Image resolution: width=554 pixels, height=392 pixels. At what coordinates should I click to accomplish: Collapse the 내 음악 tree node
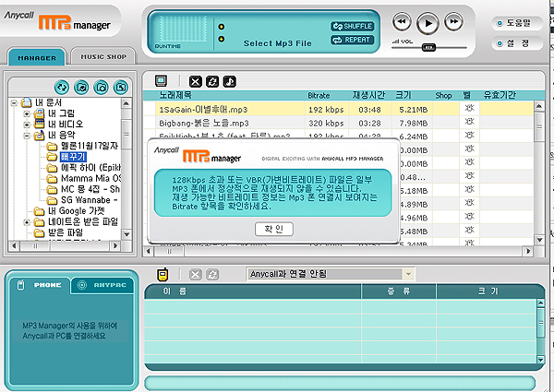[x=27, y=136]
